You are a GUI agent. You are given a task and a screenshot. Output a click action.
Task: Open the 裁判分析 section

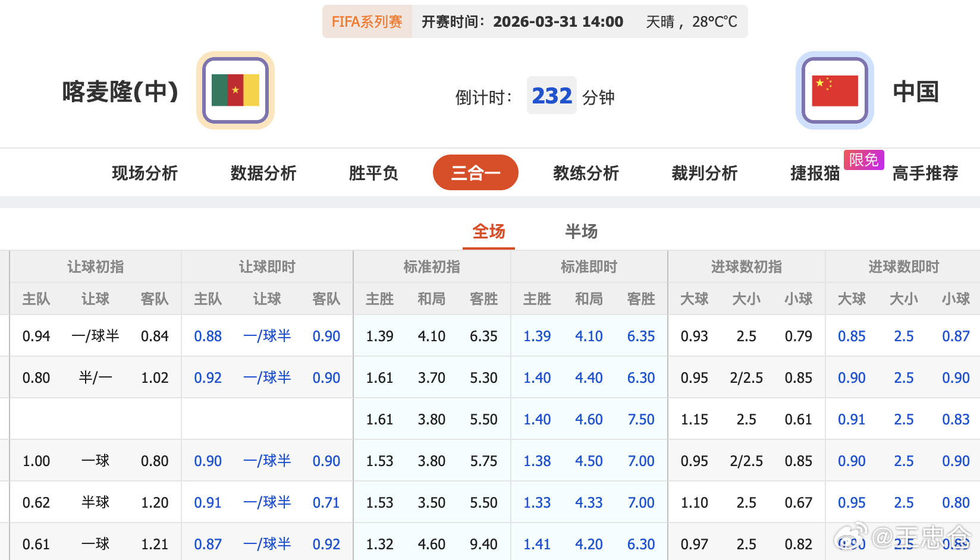point(704,173)
